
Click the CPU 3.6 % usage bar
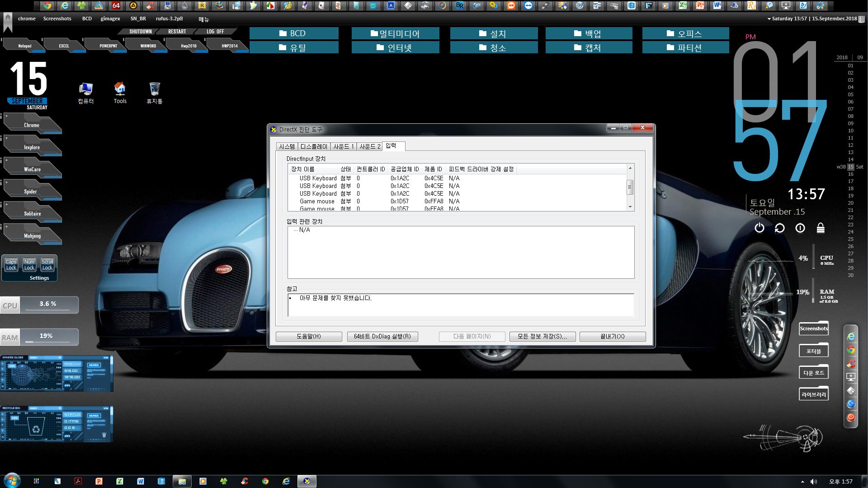pyautogui.click(x=39, y=305)
